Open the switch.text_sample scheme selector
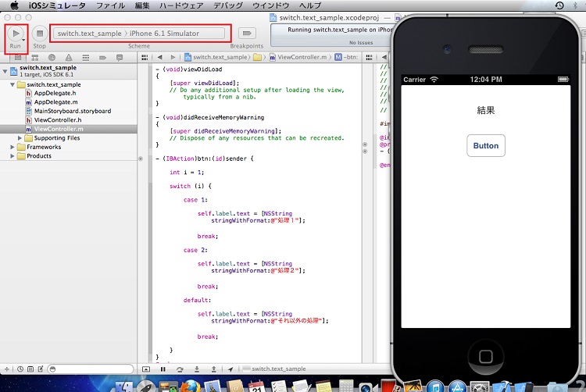This screenshot has width=586, height=392. pyautogui.click(x=89, y=34)
